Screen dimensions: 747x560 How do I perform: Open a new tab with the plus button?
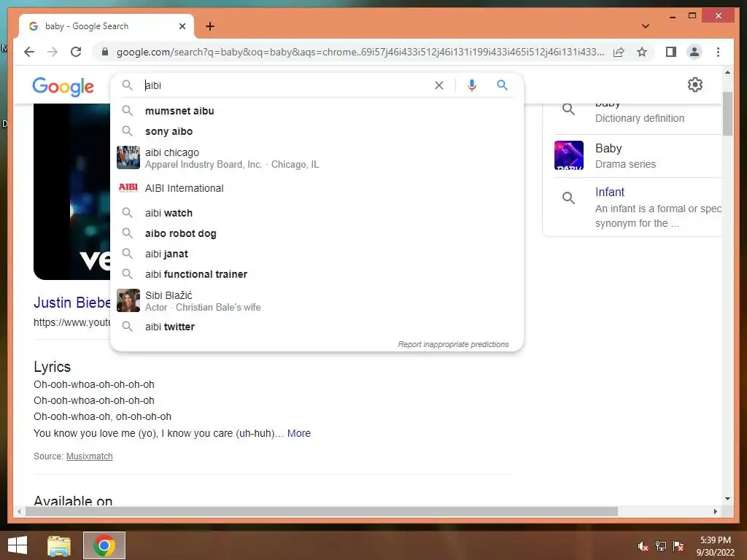click(210, 26)
